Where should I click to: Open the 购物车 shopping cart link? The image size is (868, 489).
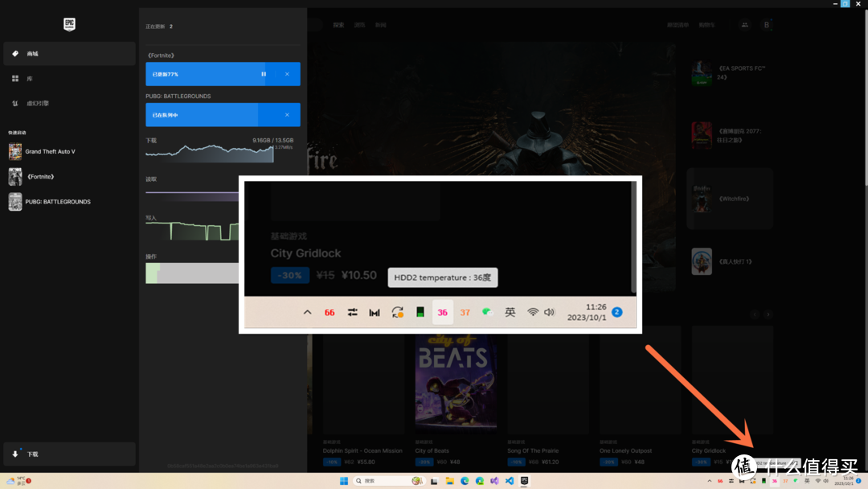[x=707, y=25]
